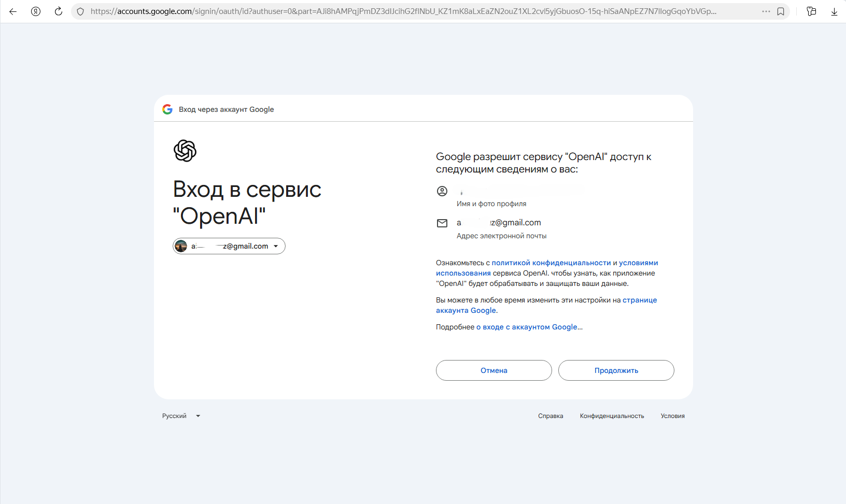Click the Продолжить button
This screenshot has width=846, height=504.
click(x=616, y=370)
